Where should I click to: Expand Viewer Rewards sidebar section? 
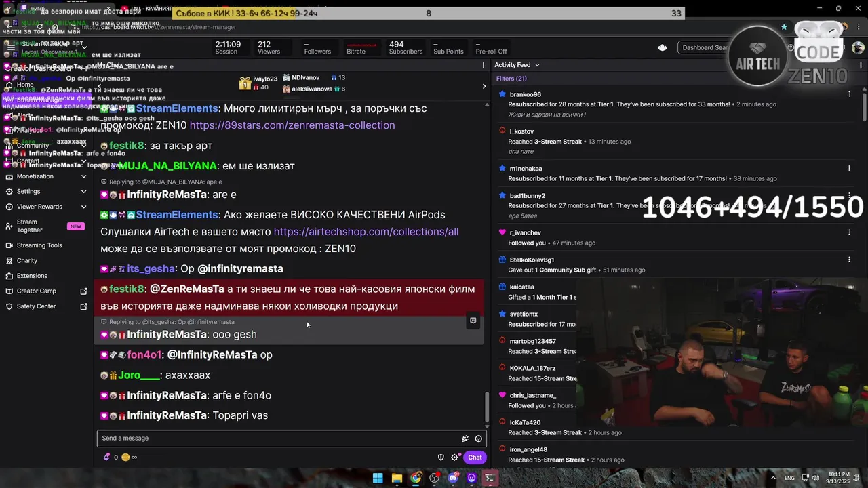point(84,207)
